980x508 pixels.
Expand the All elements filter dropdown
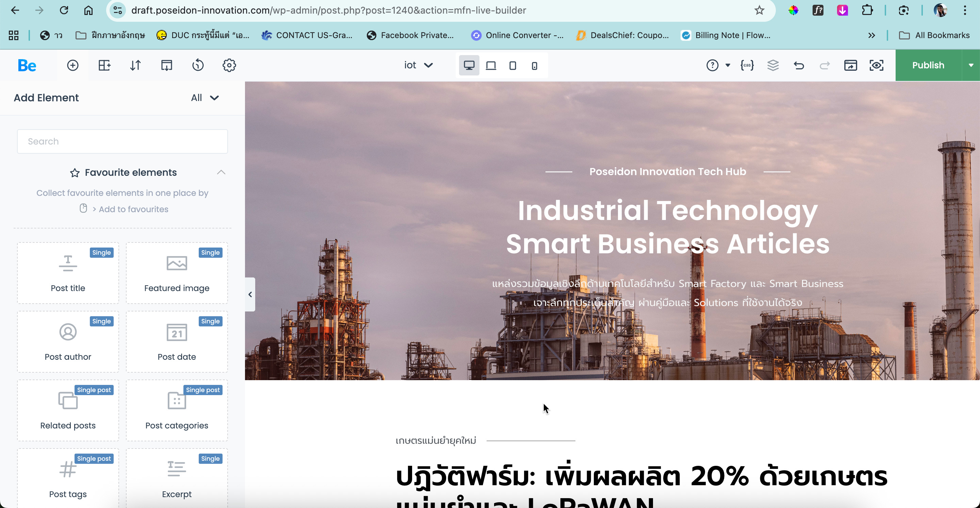(205, 98)
